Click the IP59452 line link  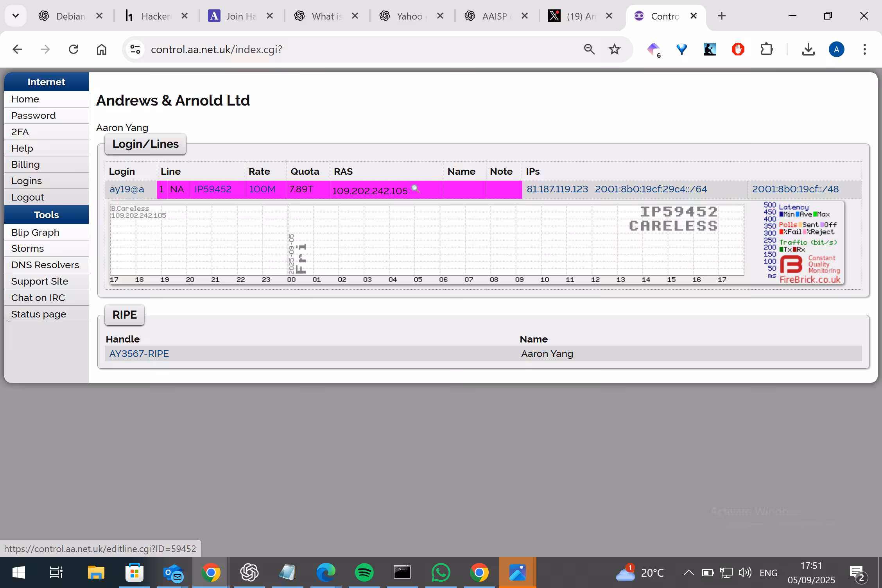213,189
